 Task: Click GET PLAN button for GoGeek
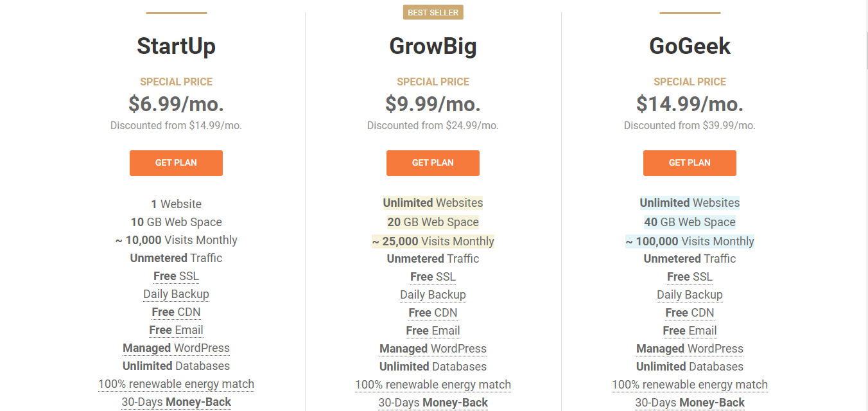tap(690, 163)
